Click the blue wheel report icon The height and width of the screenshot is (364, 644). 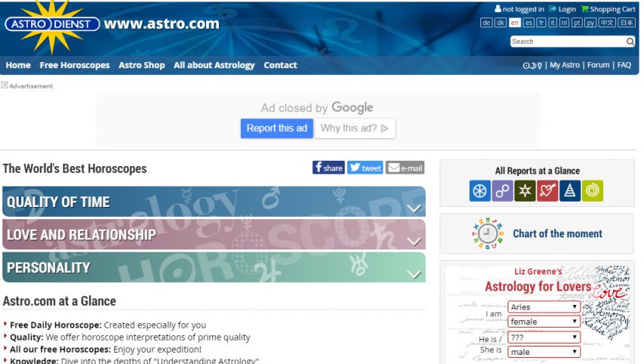[480, 191]
